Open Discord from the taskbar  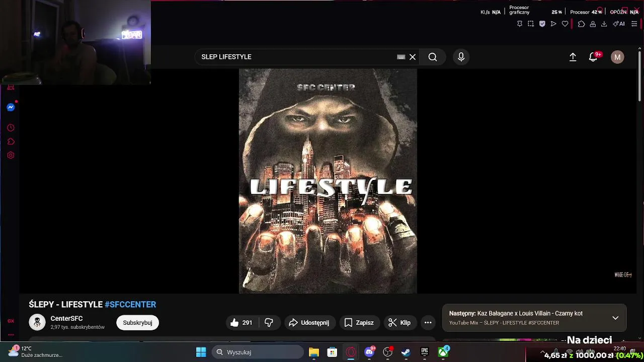tap(369, 352)
